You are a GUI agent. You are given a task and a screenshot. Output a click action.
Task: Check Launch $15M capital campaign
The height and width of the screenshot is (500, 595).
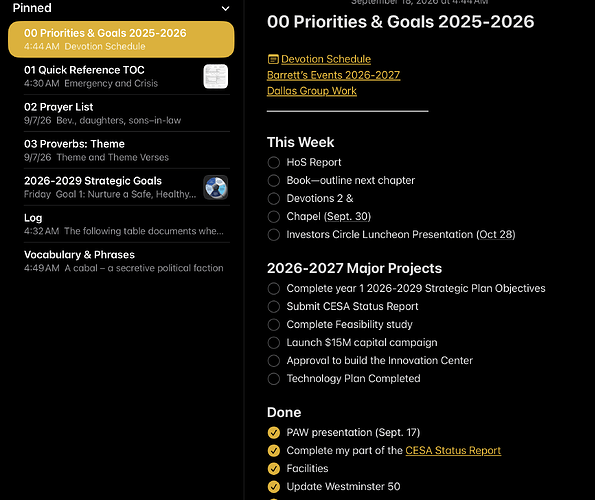pyautogui.click(x=274, y=343)
